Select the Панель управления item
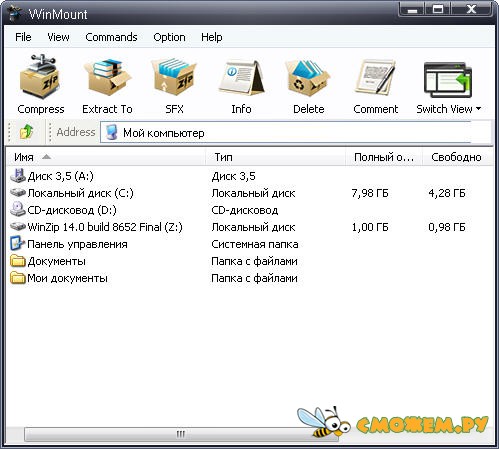The height and width of the screenshot is (449, 499). 77,244
